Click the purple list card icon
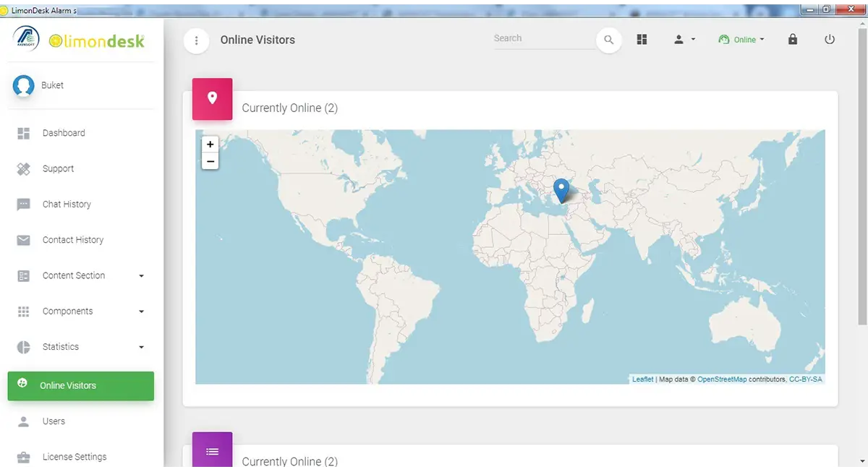This screenshot has height=472, width=868. [212, 451]
